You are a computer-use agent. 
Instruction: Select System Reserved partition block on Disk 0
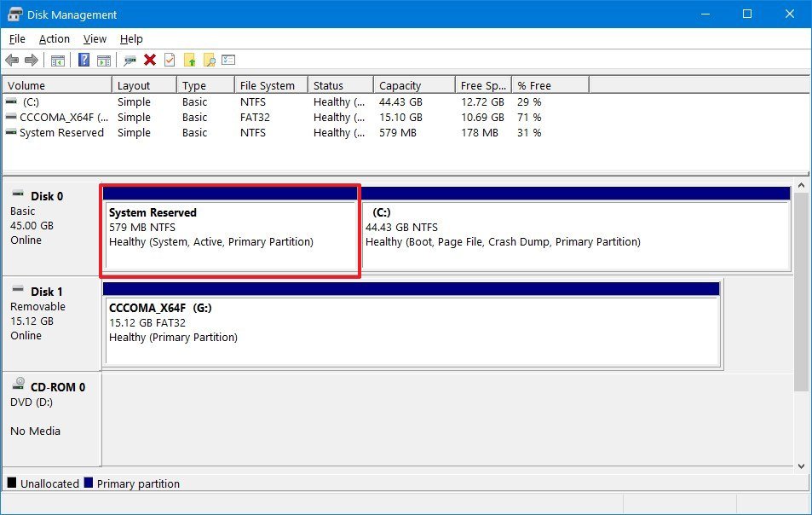(230, 229)
